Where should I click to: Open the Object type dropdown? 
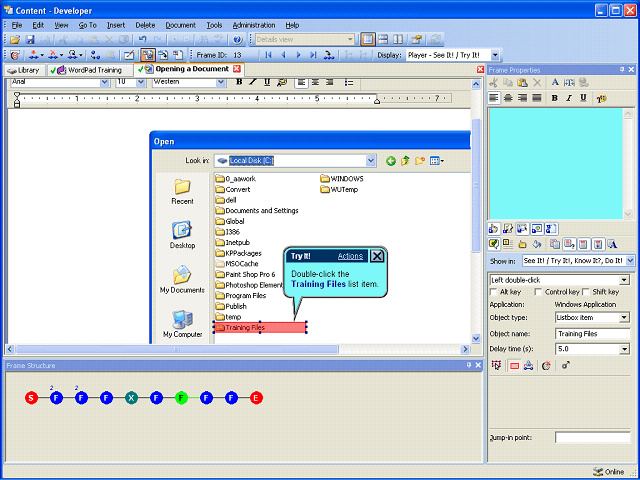click(624, 318)
